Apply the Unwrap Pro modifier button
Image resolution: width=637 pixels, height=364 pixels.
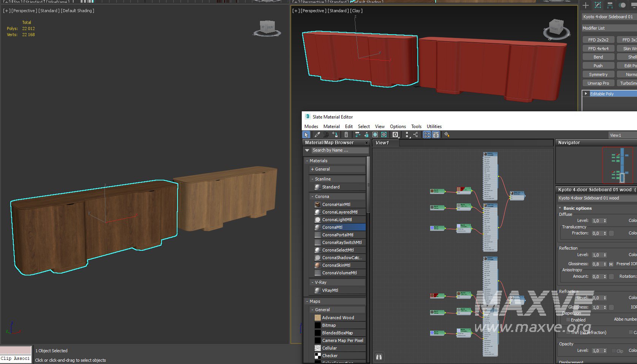coord(598,83)
